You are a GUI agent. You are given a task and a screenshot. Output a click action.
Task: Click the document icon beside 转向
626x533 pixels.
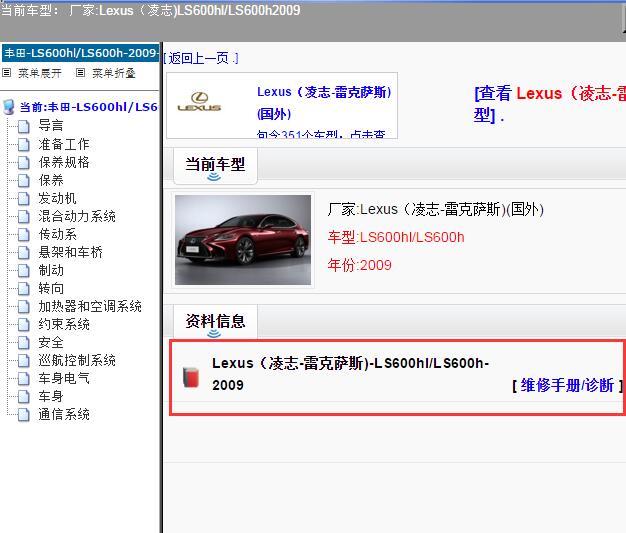point(24,288)
